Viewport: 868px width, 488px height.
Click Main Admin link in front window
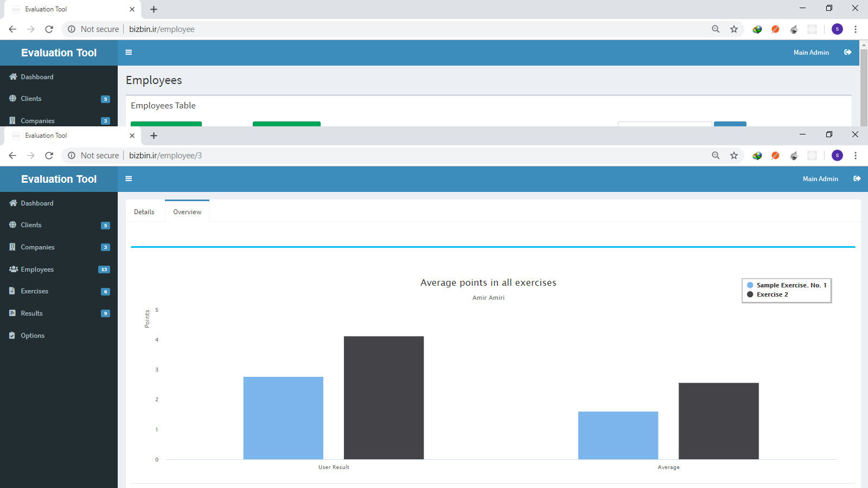click(x=820, y=179)
